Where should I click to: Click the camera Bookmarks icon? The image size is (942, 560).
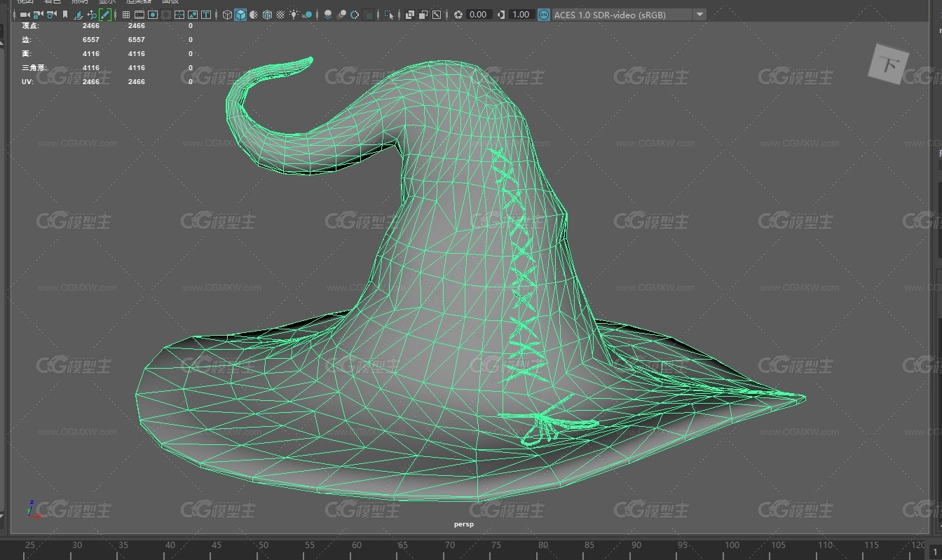(x=65, y=14)
